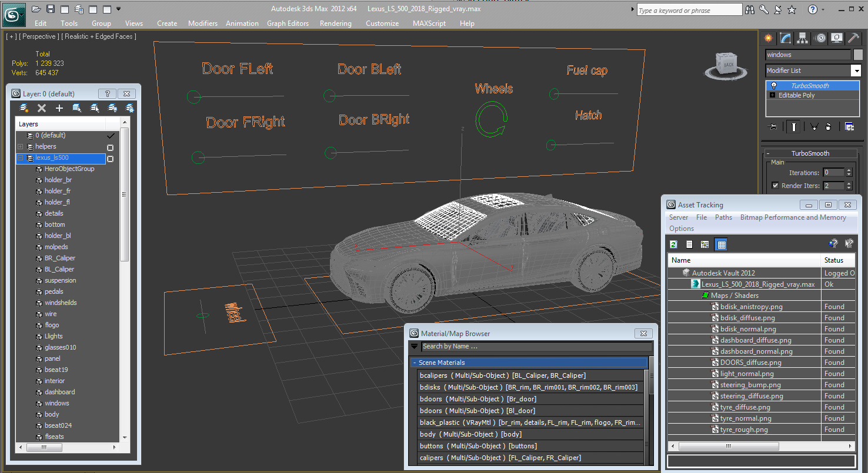868x473 pixels.
Task: Click Remove Modifier trash icon
Action: 829,126
